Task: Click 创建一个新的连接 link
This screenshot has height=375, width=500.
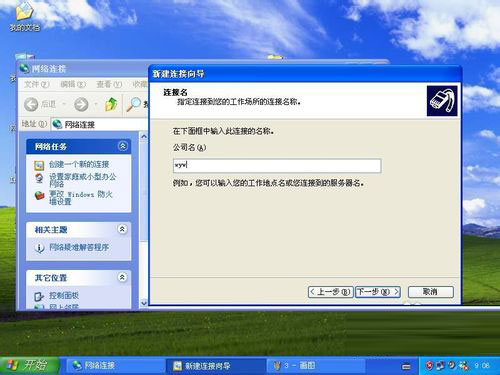Action: click(x=79, y=164)
